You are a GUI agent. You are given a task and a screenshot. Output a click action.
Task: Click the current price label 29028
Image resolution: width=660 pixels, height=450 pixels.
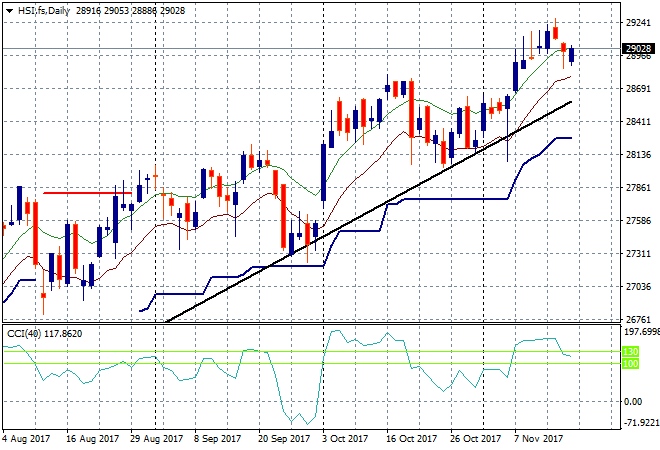(x=638, y=48)
